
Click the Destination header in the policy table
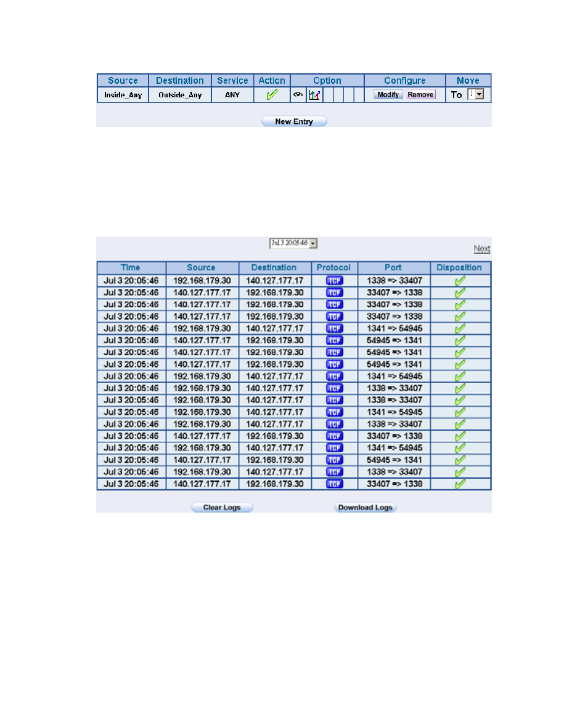180,81
